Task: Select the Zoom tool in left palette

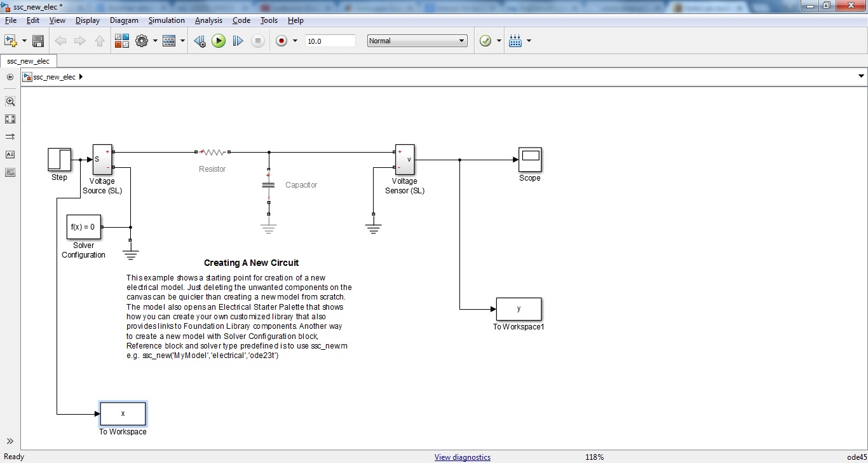Action: coord(10,101)
